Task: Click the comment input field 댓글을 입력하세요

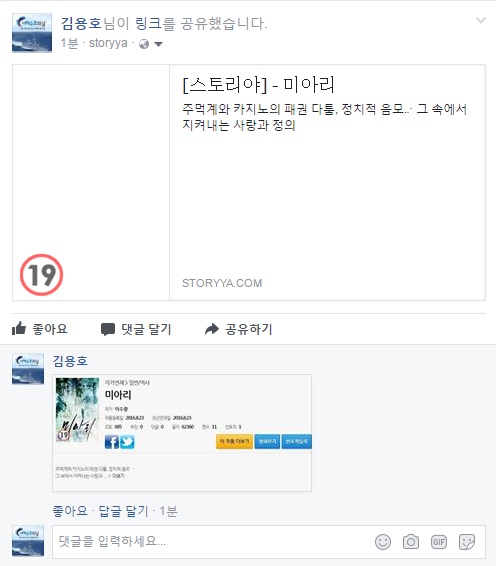Action: click(213, 542)
